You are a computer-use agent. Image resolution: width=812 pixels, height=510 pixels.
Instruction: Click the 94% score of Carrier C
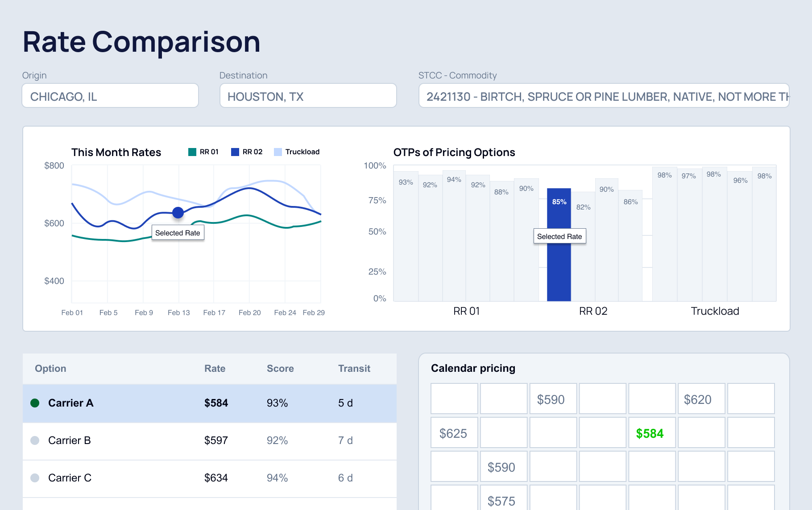pos(277,478)
